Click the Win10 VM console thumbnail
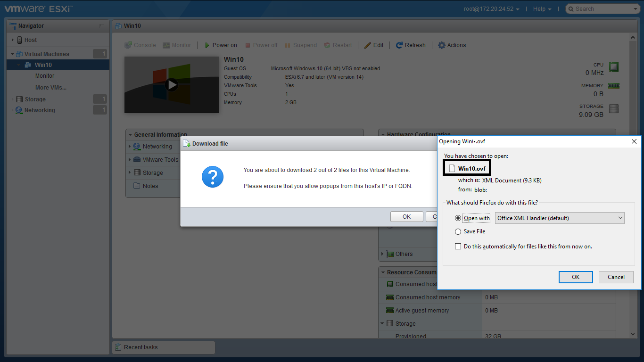 coord(172,85)
